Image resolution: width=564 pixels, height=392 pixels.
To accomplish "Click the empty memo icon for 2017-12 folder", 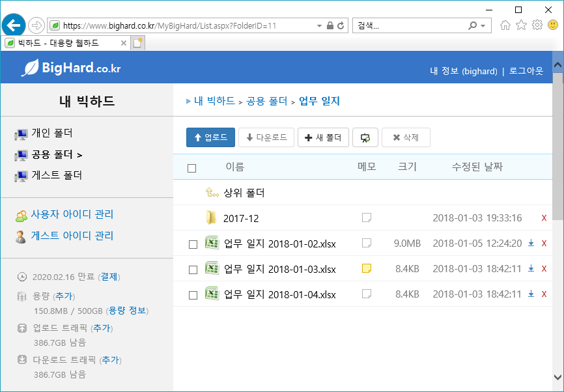I will tap(367, 217).
